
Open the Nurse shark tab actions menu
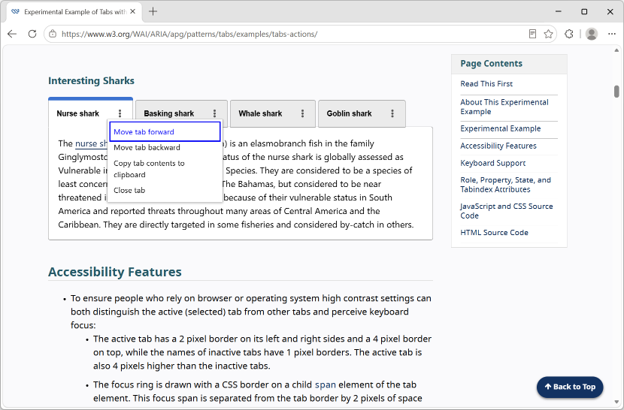pyautogui.click(x=120, y=113)
